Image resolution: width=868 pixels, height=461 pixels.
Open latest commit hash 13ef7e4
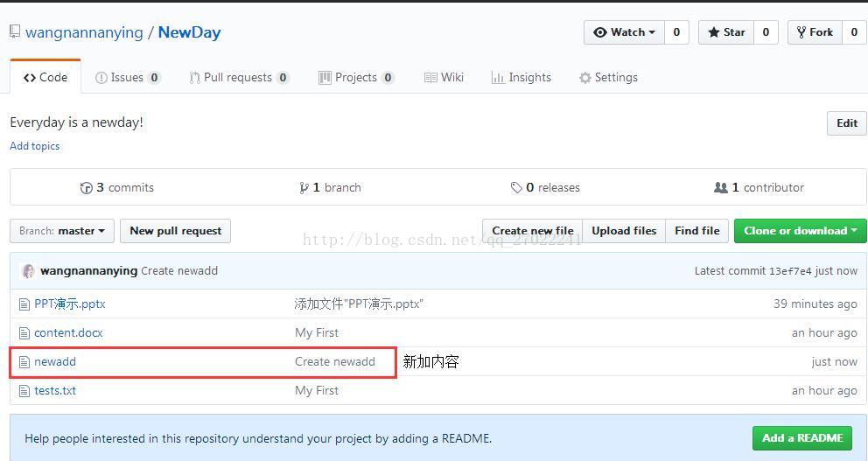click(790, 271)
